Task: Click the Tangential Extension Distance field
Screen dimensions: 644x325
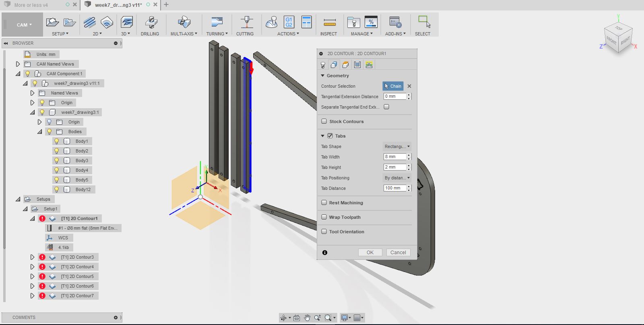Action: click(395, 97)
